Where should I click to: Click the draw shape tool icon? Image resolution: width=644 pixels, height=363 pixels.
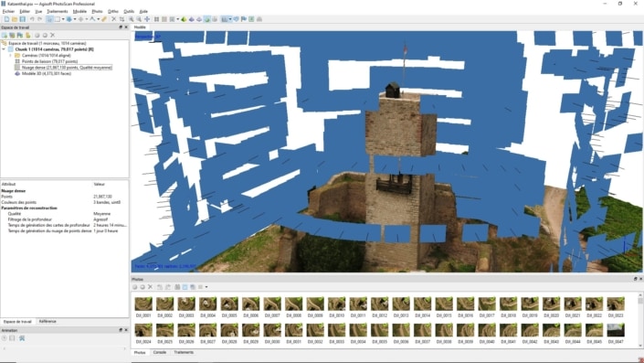[x=92, y=19]
